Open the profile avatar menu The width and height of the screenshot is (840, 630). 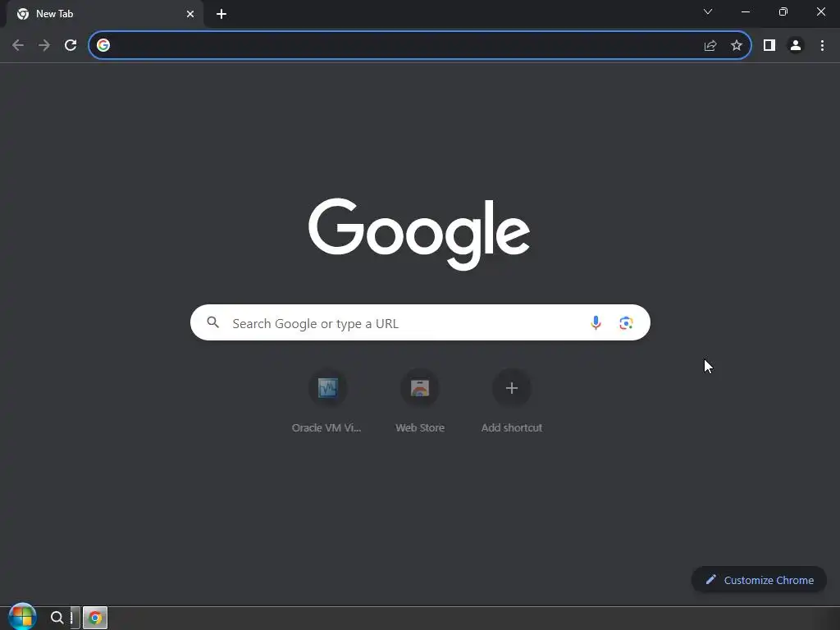point(796,46)
